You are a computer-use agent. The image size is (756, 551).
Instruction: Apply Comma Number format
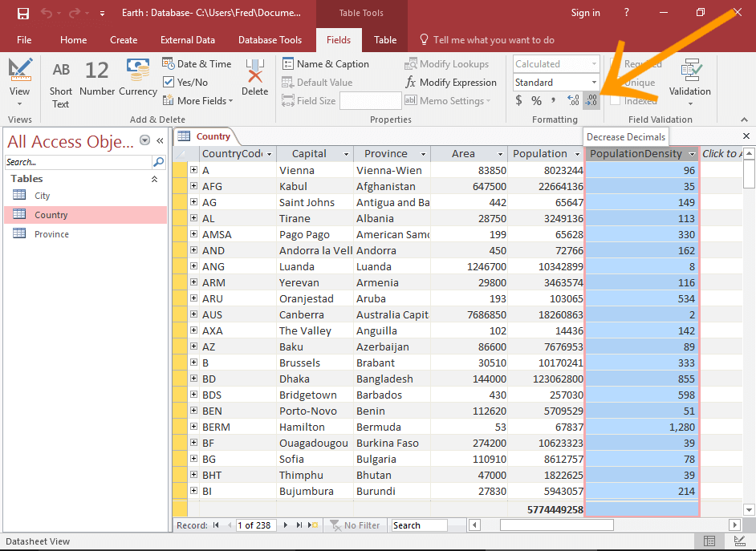[554, 100]
